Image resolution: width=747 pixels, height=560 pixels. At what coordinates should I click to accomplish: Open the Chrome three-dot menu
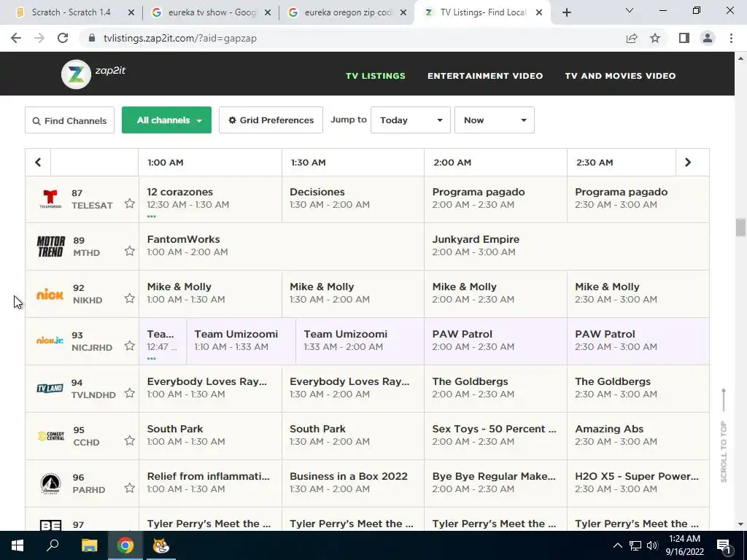point(731,38)
